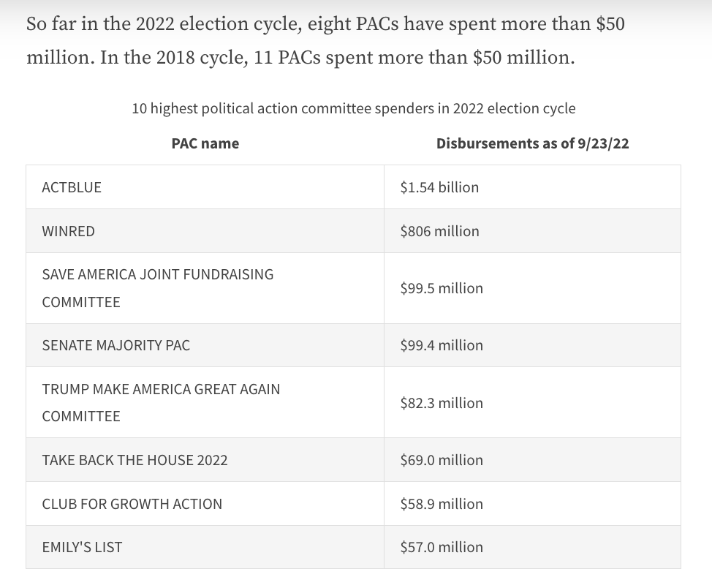The height and width of the screenshot is (588, 712).
Task: Click the TAKE BACK THE HOUSE 2022 cell
Action: click(x=135, y=460)
